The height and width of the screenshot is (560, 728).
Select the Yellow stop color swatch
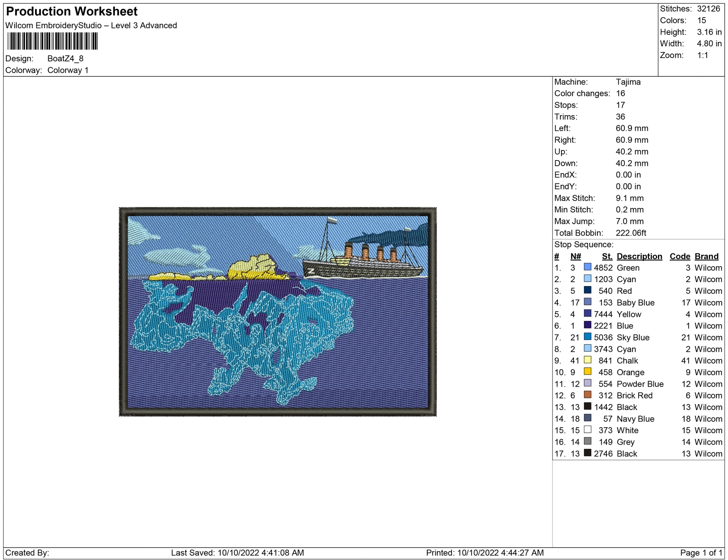[x=587, y=313]
